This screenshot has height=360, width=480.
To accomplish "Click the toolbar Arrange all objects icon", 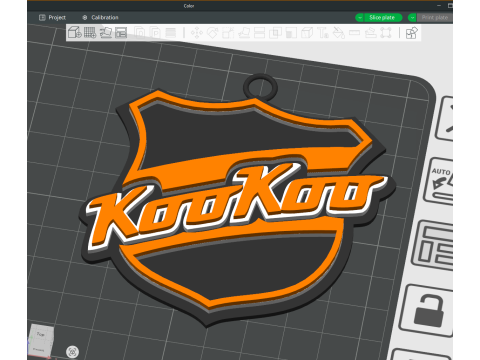I will pyautogui.click(x=121, y=33).
